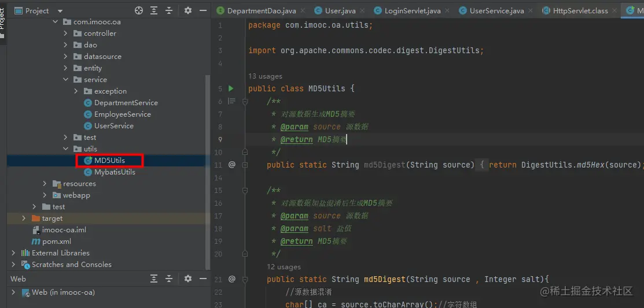Viewport: 644px width, 308px height.
Task: Expand the datasource package
Action: 66,56
